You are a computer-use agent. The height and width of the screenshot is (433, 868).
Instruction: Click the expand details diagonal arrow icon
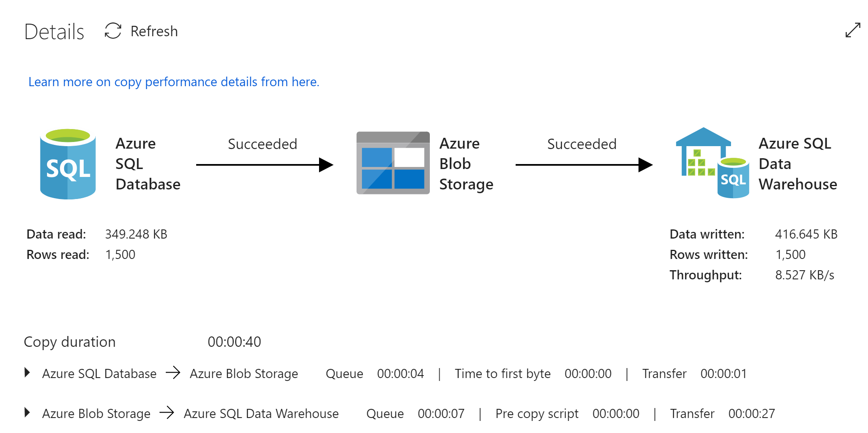coord(853,30)
